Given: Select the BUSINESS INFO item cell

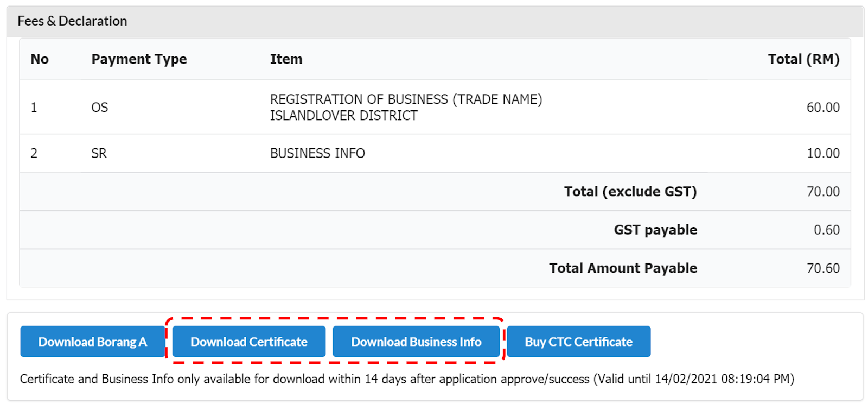Looking at the screenshot, I should coord(318,153).
